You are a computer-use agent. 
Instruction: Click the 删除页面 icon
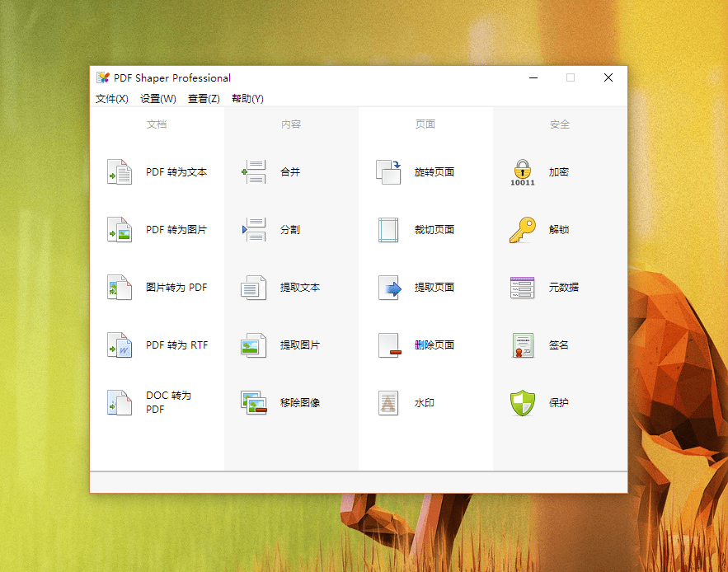[x=389, y=345]
